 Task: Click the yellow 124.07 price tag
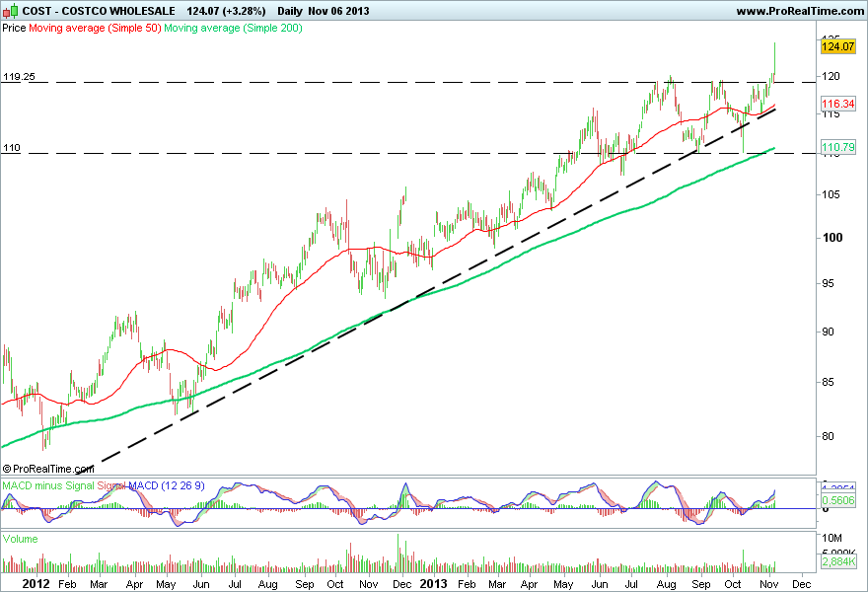838,46
